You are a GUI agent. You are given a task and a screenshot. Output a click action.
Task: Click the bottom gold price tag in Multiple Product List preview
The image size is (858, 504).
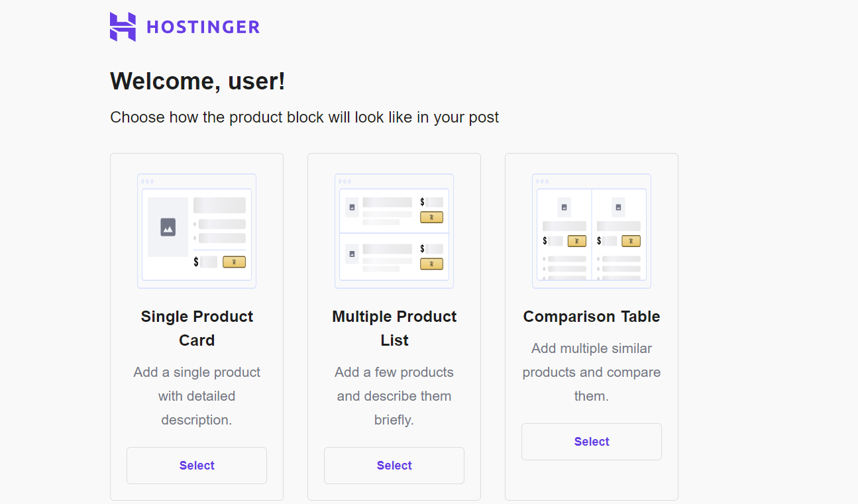[431, 264]
